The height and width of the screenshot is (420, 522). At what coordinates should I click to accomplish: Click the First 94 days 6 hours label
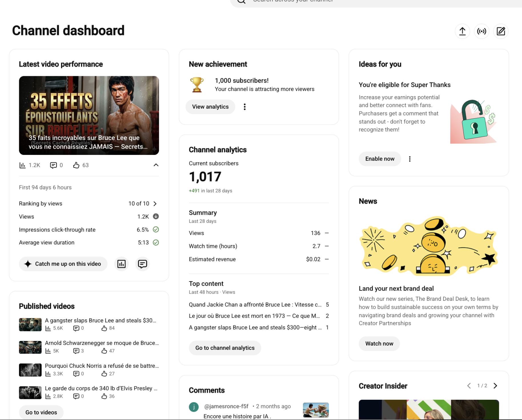click(x=45, y=187)
